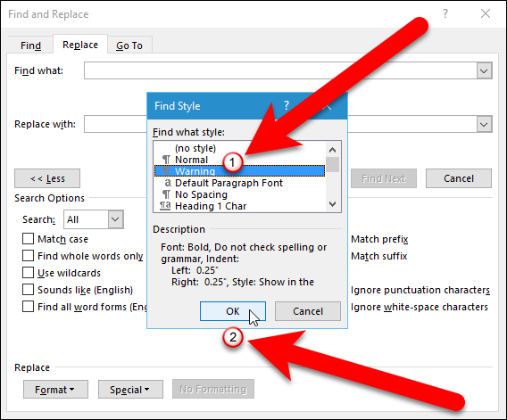Click the Find Style dialog help icon
Screen dimensions: 507x420
pyautogui.click(x=287, y=105)
